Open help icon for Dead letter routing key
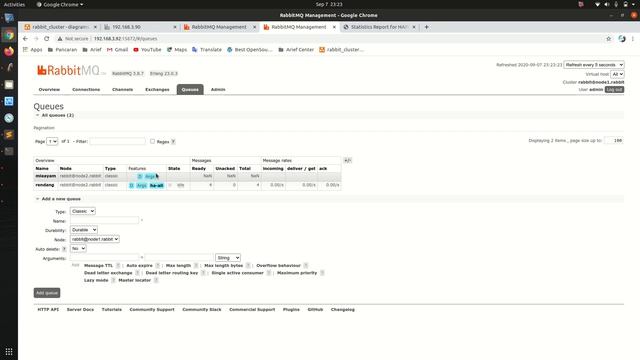 [203, 273]
